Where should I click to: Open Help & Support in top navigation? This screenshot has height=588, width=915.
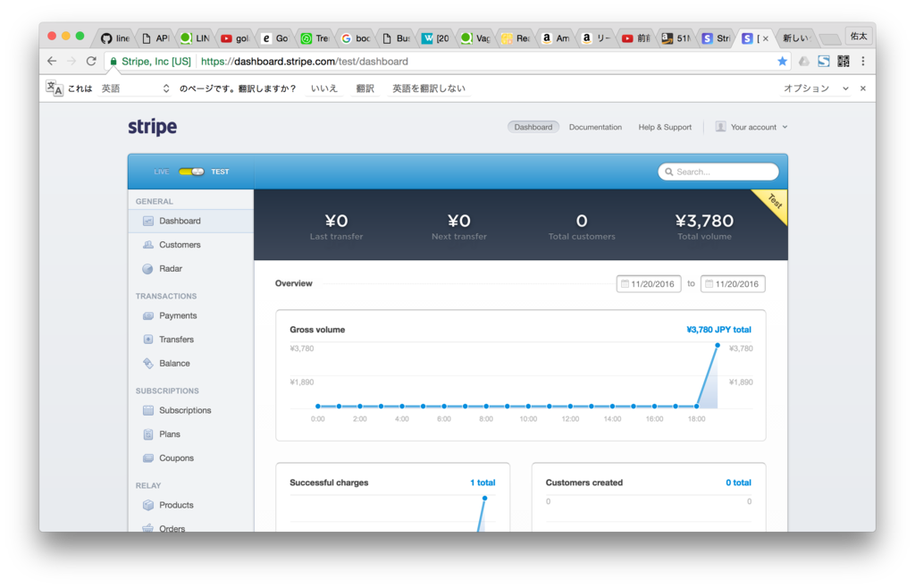click(665, 127)
